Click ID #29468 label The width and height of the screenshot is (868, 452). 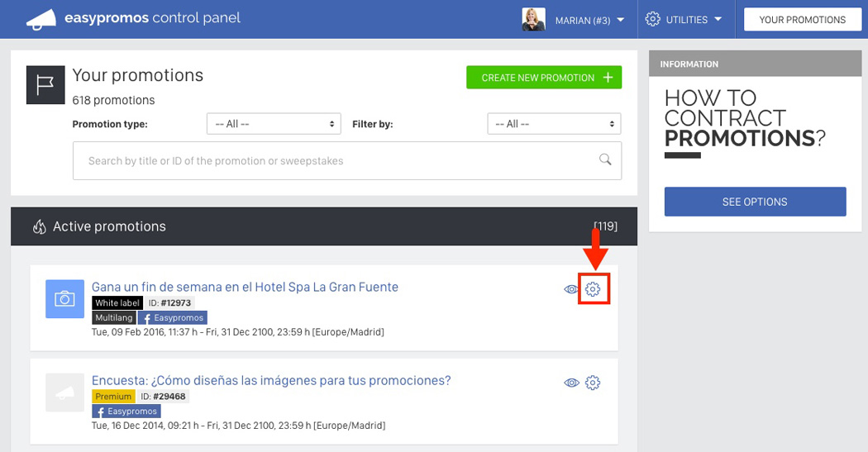pyautogui.click(x=164, y=396)
